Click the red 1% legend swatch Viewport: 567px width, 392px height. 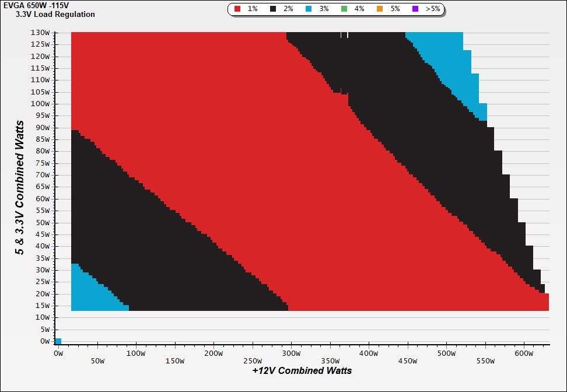[x=237, y=9]
